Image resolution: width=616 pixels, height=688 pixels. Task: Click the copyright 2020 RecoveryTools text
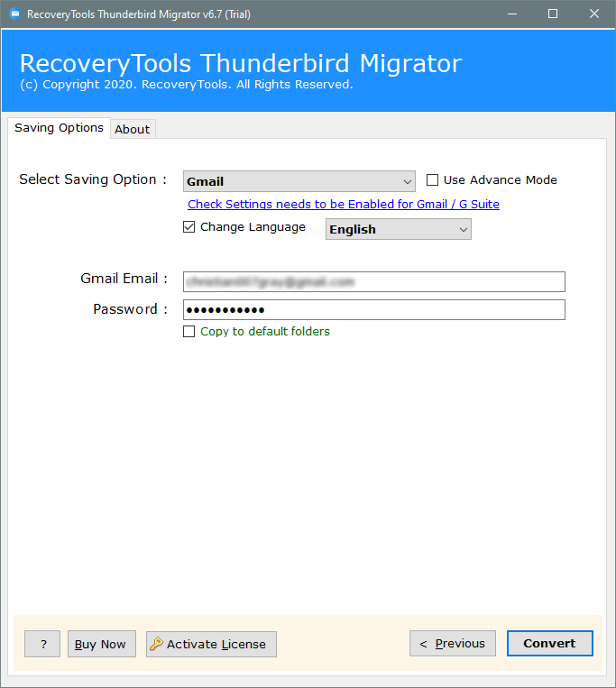tap(187, 85)
